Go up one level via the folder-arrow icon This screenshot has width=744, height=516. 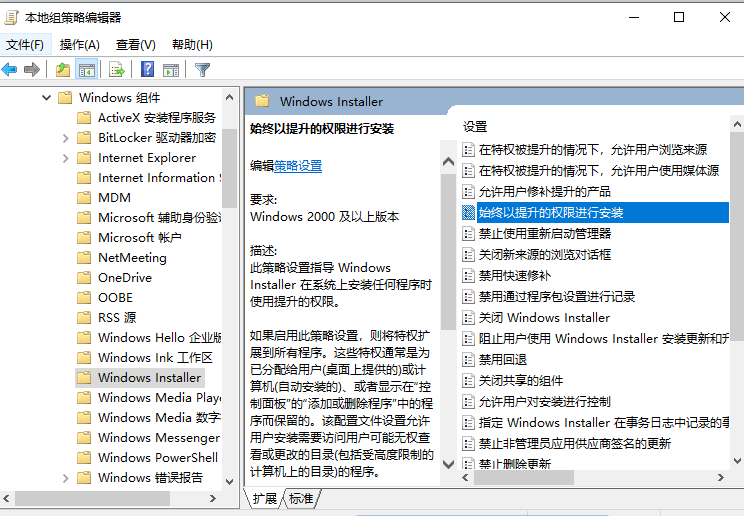[63, 70]
